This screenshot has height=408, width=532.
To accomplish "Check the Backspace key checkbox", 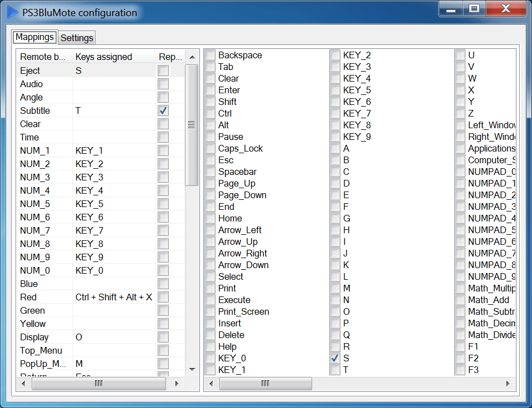I will (210, 55).
